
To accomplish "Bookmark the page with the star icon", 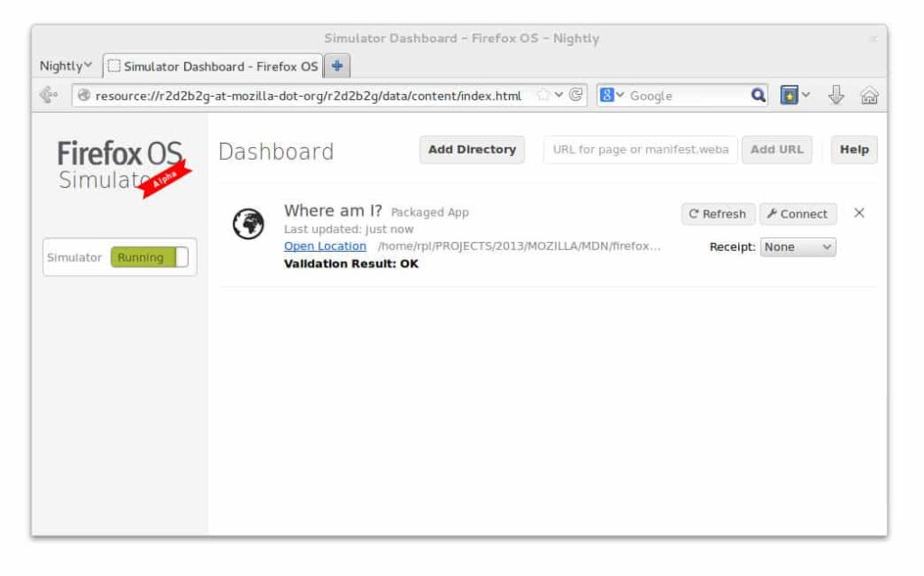I will 543,96.
